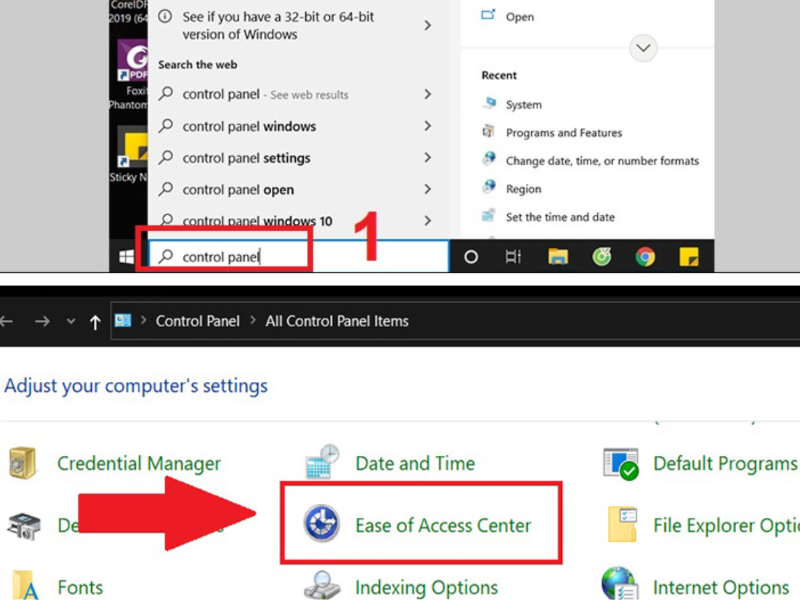This screenshot has width=800, height=600.
Task: Click the Default Programs icon
Action: pos(621,463)
